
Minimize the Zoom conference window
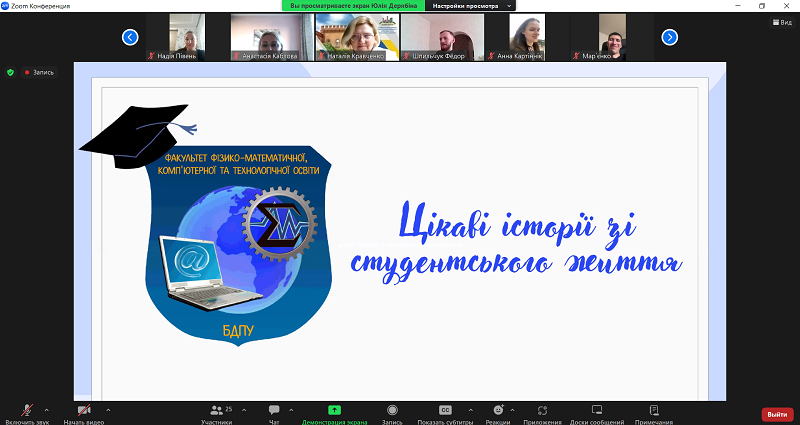pyautogui.click(x=738, y=6)
